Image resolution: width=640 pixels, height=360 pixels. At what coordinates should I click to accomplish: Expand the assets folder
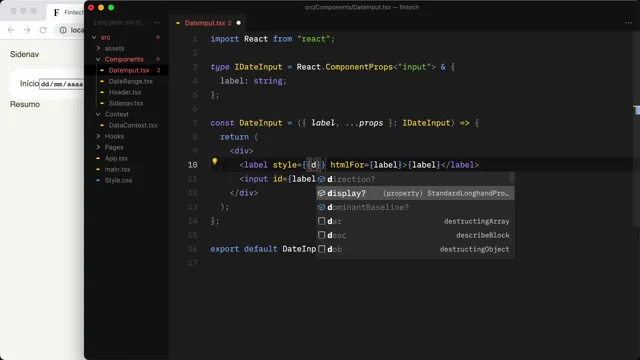[x=98, y=48]
